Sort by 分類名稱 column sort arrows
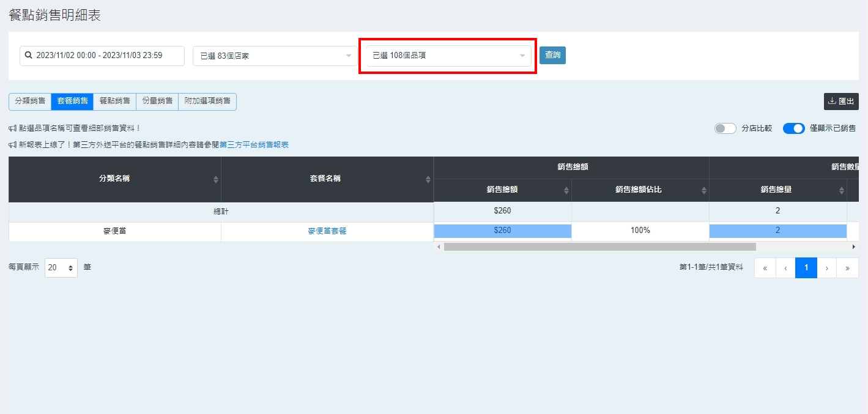Viewport: 868px width, 414px height. click(215, 179)
